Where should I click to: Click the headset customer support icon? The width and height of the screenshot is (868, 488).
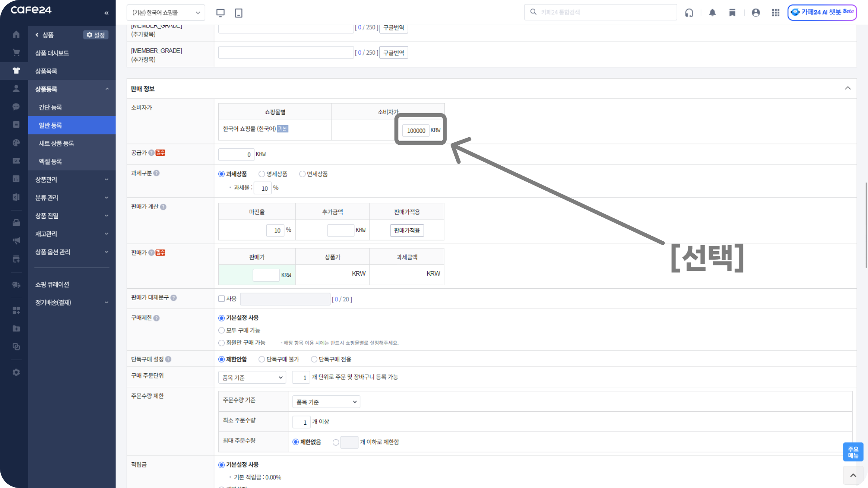[689, 13]
